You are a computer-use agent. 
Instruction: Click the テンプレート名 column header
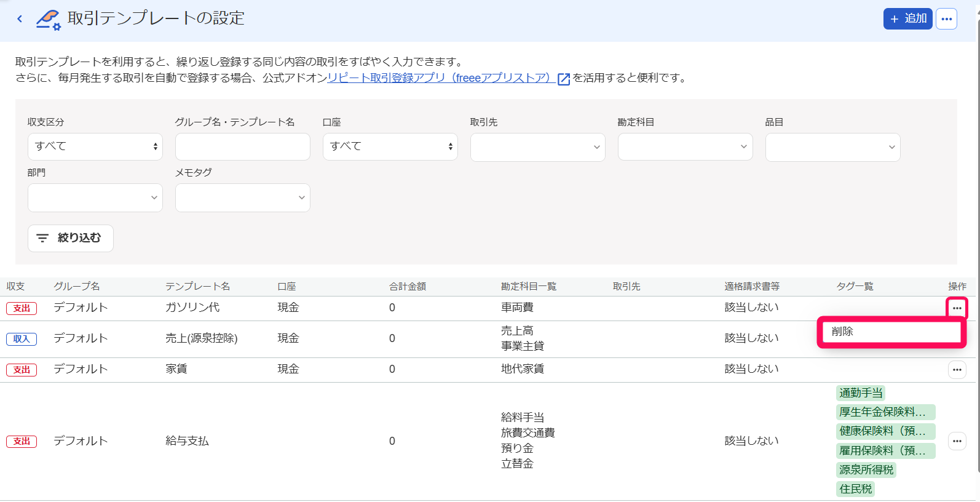pyautogui.click(x=198, y=287)
